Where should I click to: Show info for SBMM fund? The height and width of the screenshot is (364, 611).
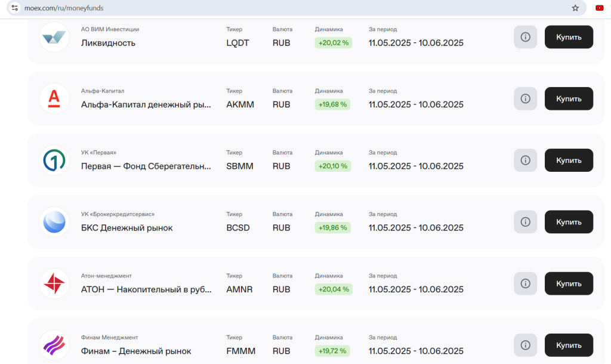point(525,161)
